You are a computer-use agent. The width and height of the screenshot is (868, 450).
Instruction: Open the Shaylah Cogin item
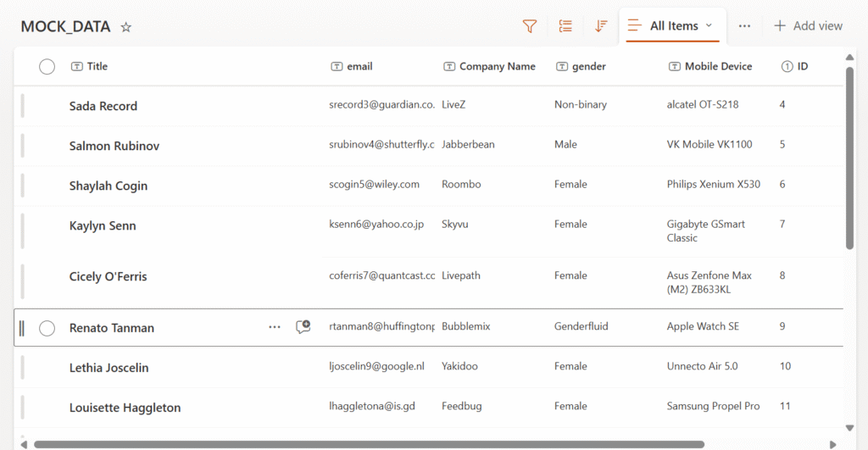108,186
